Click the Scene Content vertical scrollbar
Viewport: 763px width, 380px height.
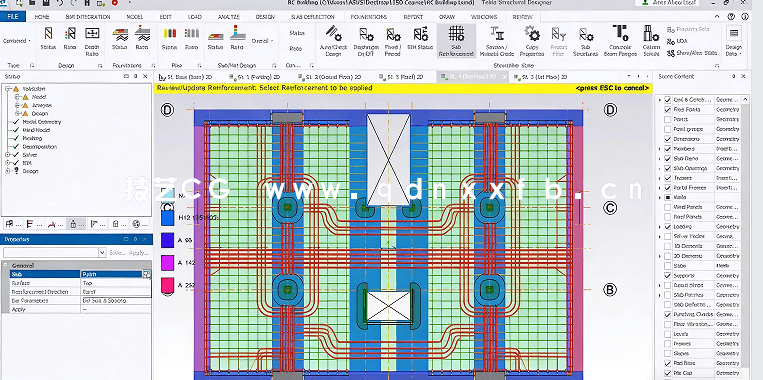click(746, 234)
